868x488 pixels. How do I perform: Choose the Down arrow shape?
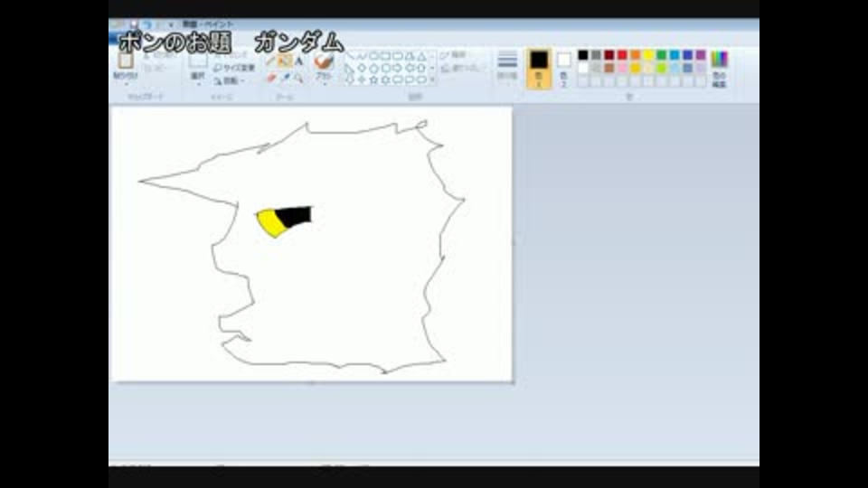point(350,80)
